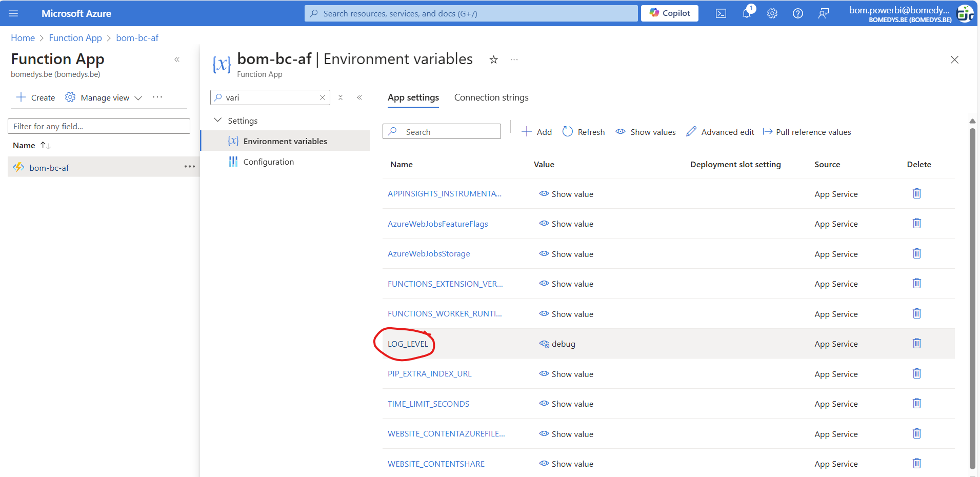Viewport: 980px width, 477px height.
Task: Open the portal hamburger menu
Action: click(x=13, y=13)
